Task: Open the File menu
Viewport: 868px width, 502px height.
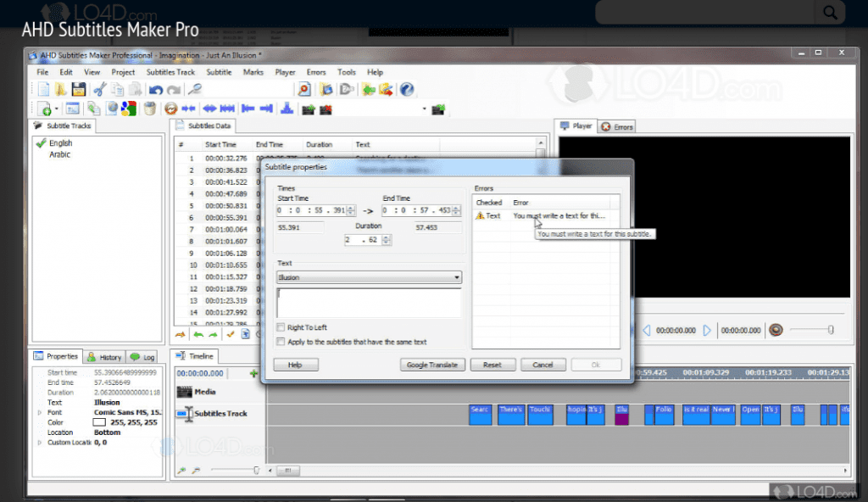Action: 42,73
